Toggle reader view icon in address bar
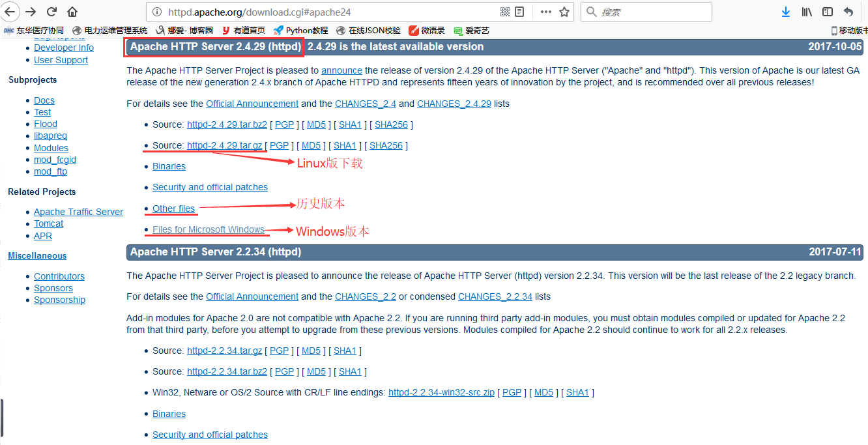 tap(519, 12)
